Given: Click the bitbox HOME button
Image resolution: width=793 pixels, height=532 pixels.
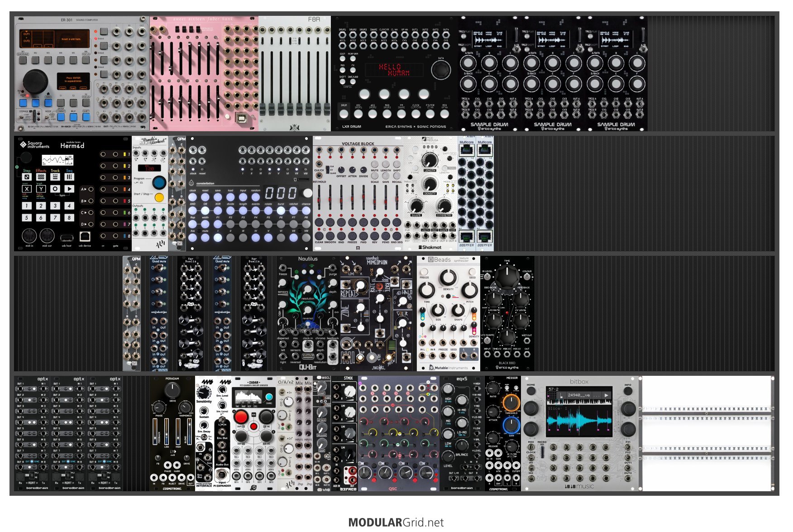Looking at the screenshot, I should pos(531,390).
